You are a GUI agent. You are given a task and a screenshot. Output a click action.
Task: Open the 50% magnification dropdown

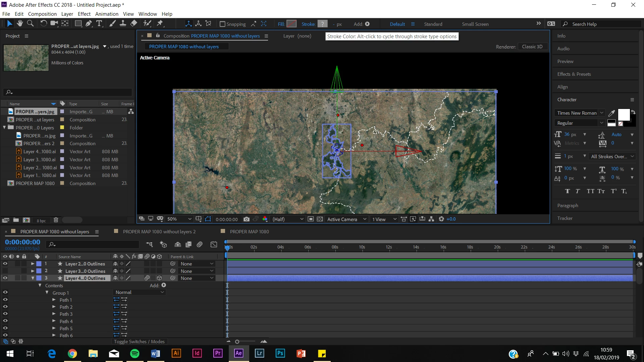[x=179, y=219]
